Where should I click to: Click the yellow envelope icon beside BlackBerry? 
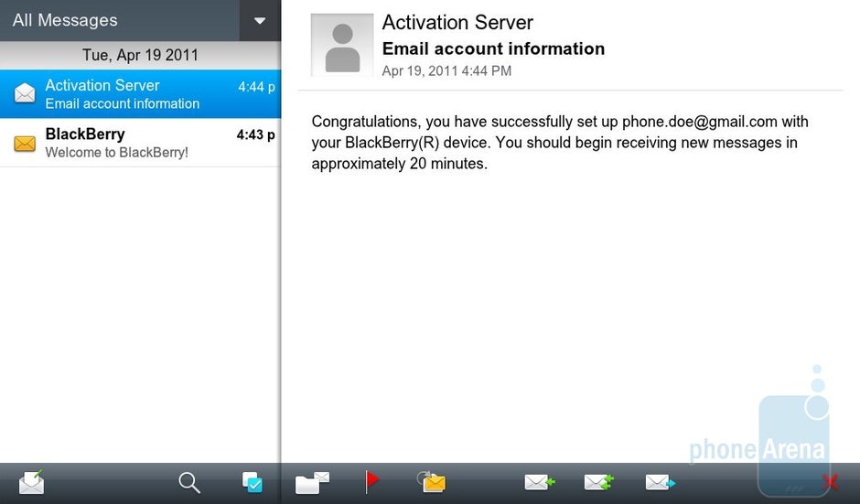point(25,144)
